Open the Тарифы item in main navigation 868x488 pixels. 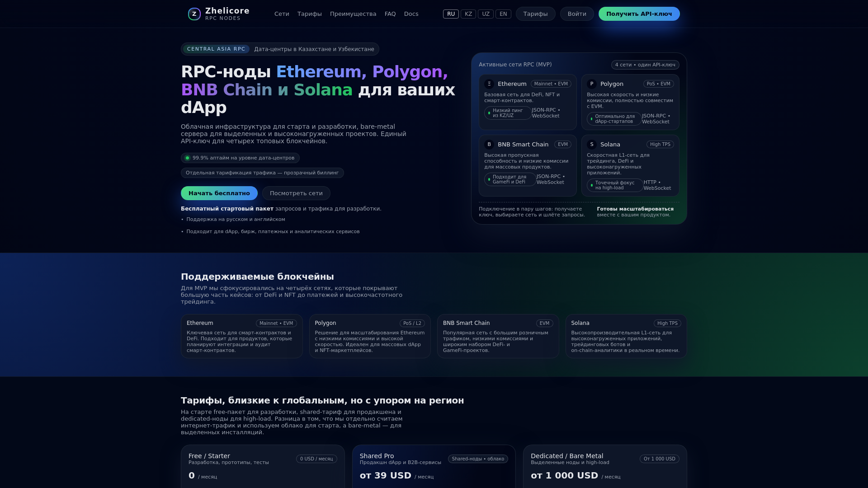tap(310, 14)
